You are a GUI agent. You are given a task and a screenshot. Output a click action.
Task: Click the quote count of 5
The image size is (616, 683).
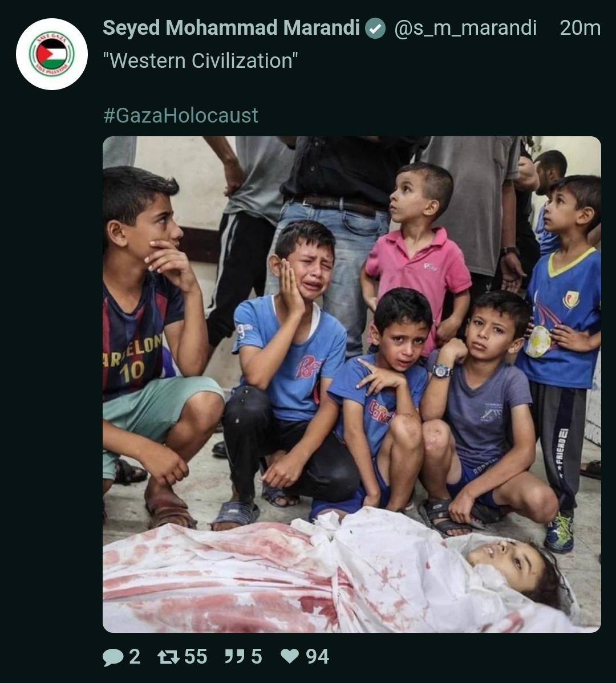point(256,657)
